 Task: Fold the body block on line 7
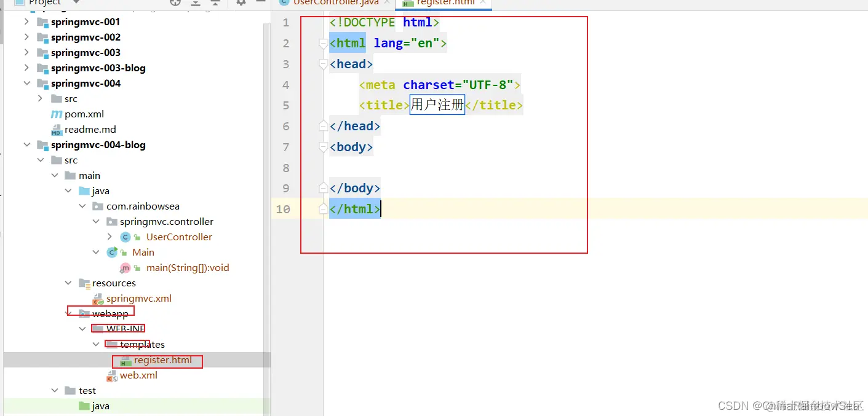[x=323, y=147]
